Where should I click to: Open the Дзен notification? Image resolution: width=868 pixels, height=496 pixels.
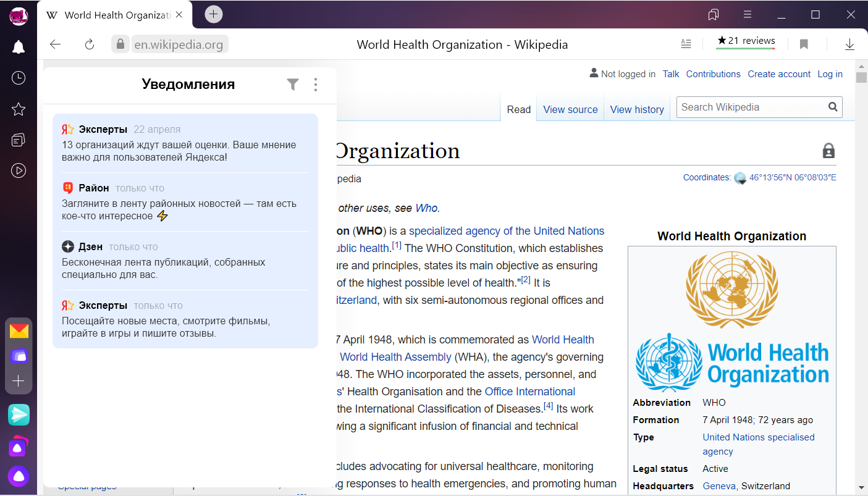point(185,261)
